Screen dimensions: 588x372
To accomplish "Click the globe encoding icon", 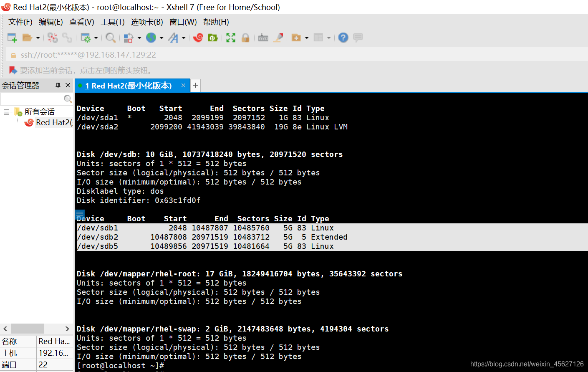I will pos(151,38).
